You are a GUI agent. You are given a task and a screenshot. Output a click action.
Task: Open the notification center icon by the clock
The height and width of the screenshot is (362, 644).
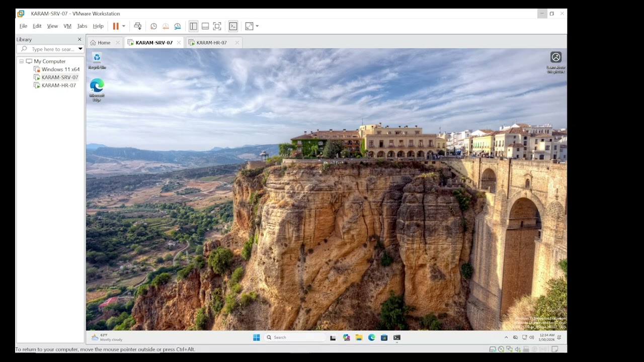click(559, 337)
